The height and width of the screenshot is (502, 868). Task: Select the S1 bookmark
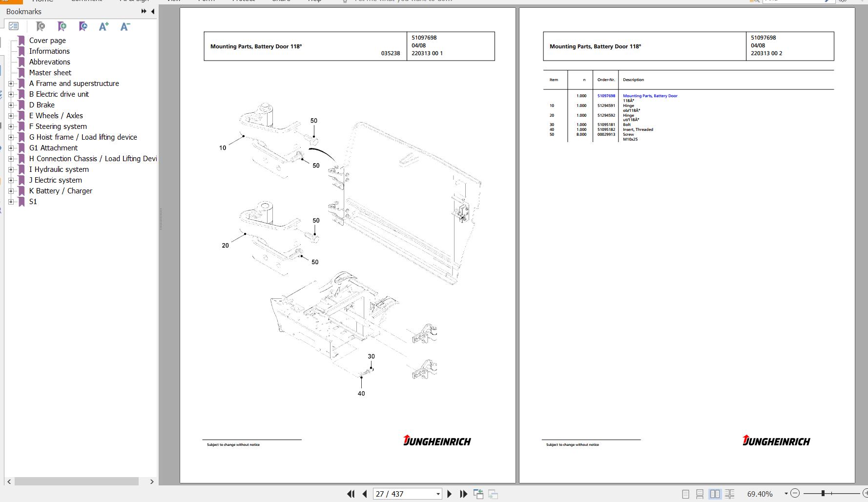[33, 202]
